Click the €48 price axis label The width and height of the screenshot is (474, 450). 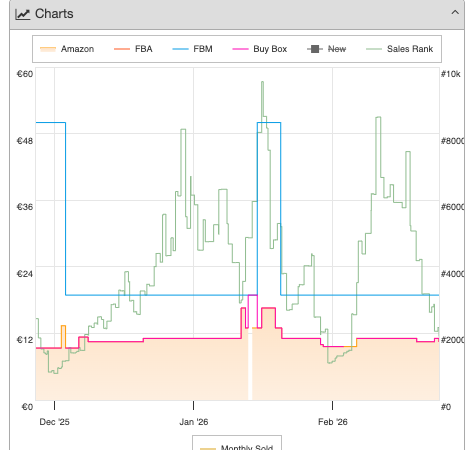25,141
